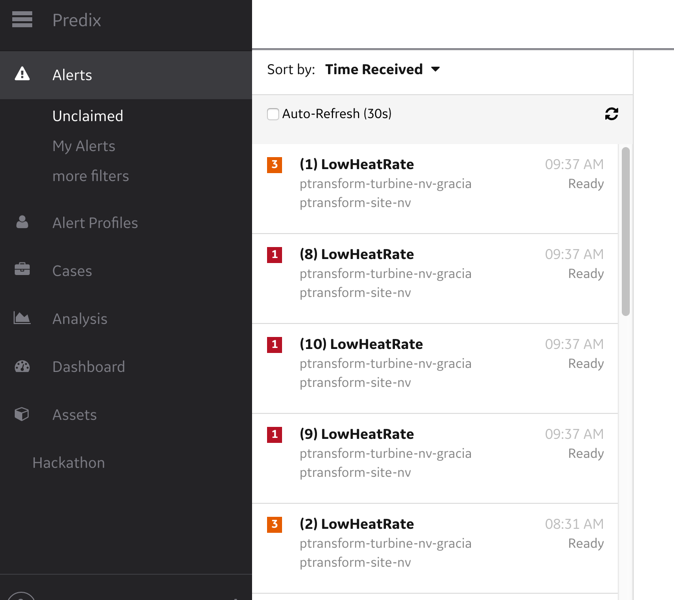The image size is (674, 600).
Task: Click the Dashboard gauge icon
Action: tap(22, 366)
